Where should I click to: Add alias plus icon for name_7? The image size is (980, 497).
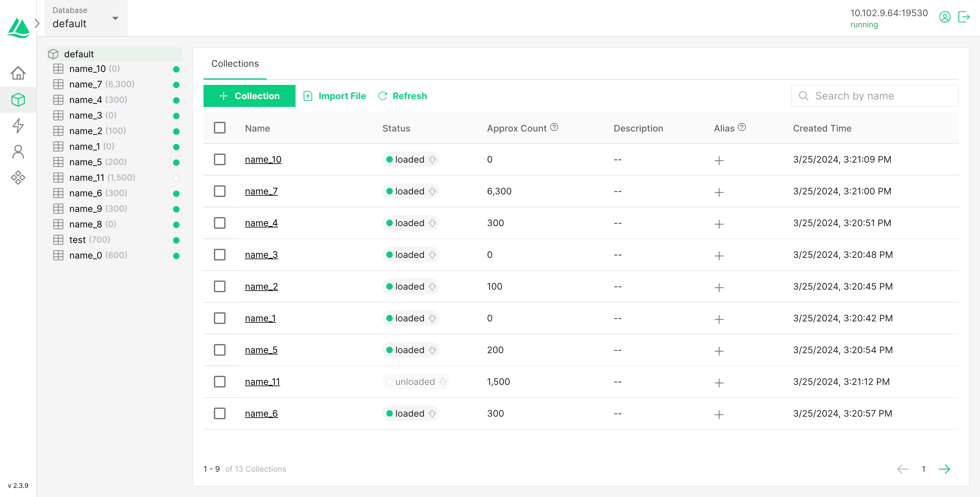pos(719,192)
